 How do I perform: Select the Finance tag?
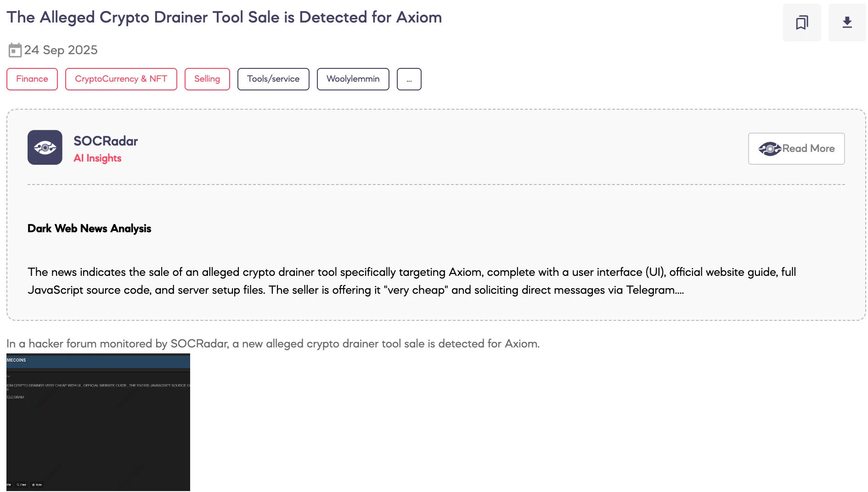[x=32, y=79]
